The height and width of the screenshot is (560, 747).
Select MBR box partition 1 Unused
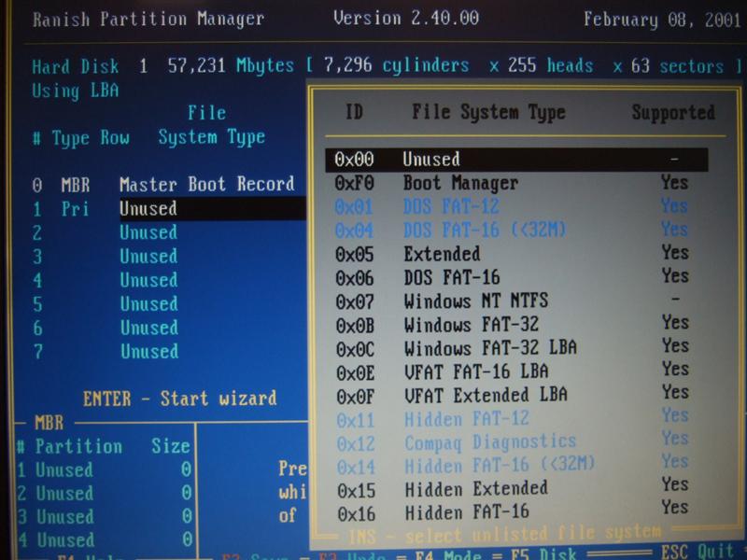coord(105,470)
